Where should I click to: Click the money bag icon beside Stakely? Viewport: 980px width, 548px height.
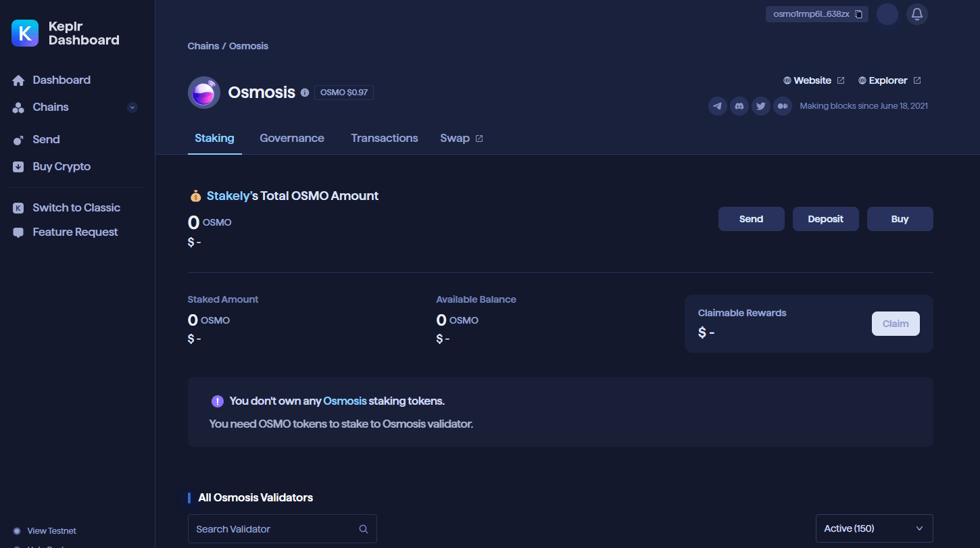pyautogui.click(x=195, y=196)
